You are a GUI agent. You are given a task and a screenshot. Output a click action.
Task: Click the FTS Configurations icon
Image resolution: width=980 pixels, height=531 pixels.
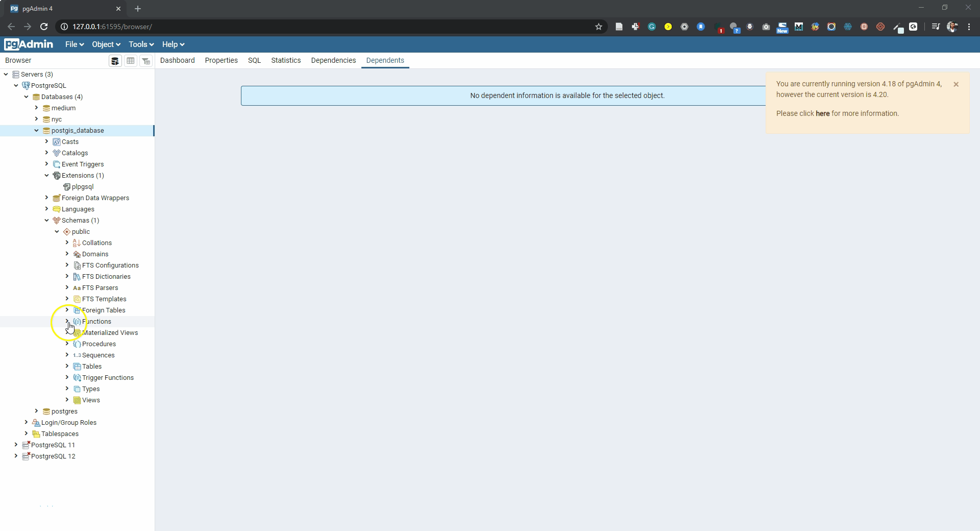point(77,265)
